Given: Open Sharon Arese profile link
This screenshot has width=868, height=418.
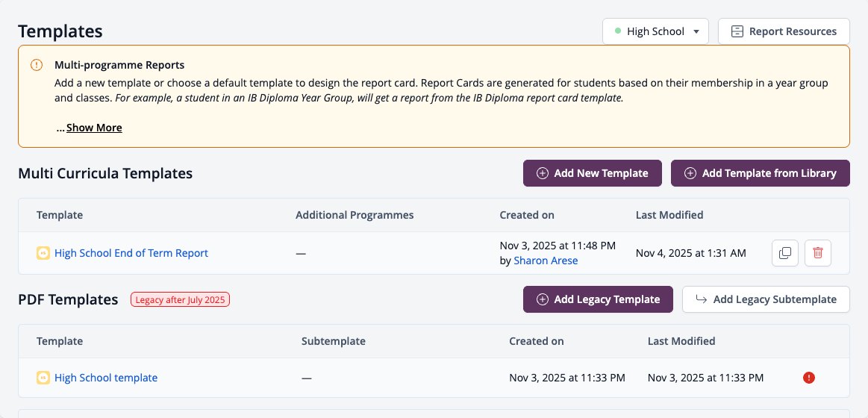Looking at the screenshot, I should (x=546, y=261).
